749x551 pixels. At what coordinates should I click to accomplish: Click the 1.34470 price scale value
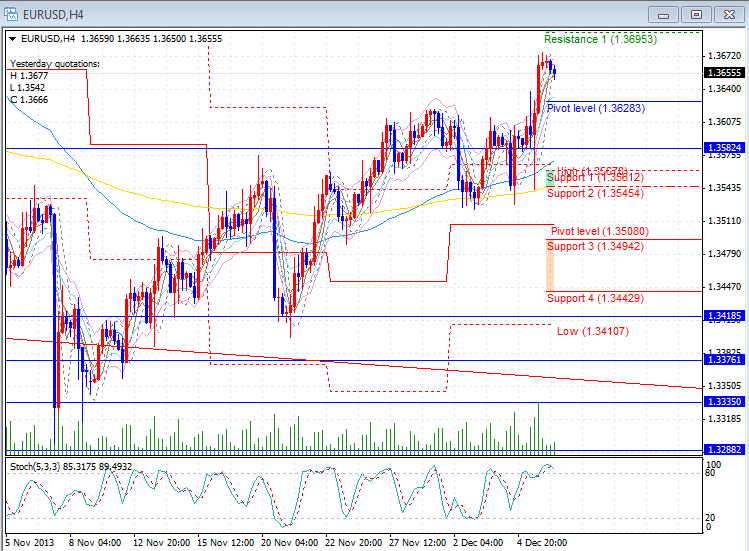[x=724, y=287]
